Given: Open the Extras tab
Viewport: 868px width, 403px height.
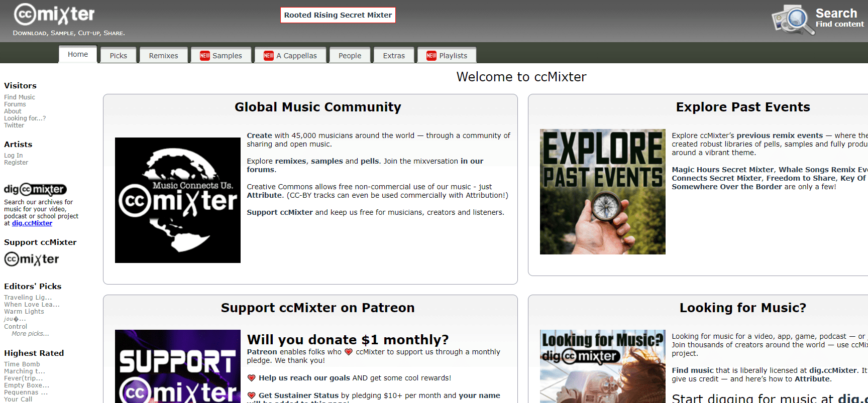Looking at the screenshot, I should tap(394, 55).
